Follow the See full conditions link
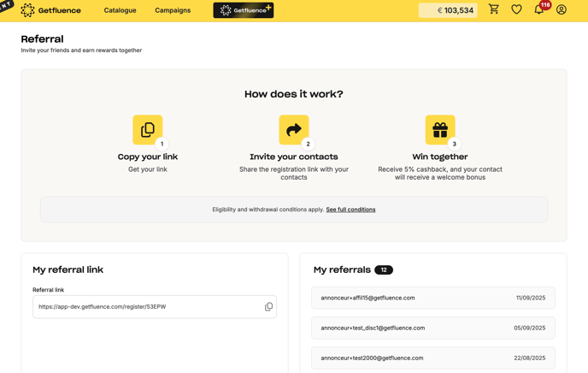 350,210
